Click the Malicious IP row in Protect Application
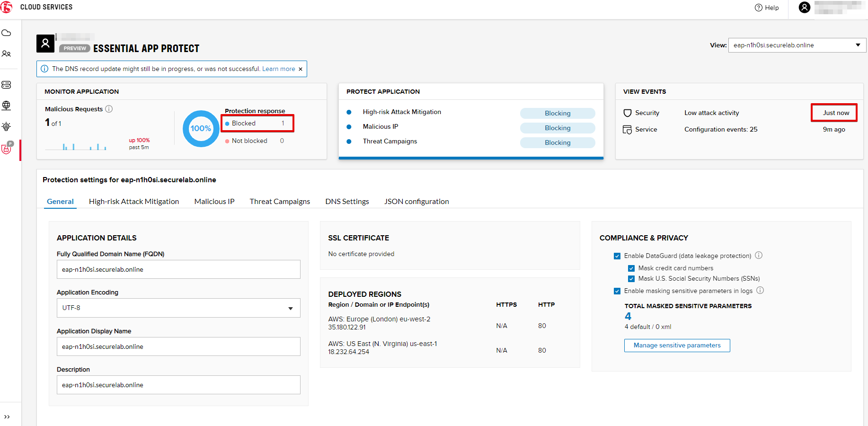 point(381,127)
